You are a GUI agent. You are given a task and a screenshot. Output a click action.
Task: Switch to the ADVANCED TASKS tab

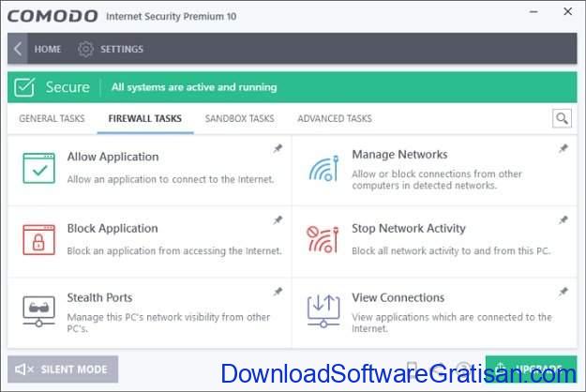[x=335, y=118]
